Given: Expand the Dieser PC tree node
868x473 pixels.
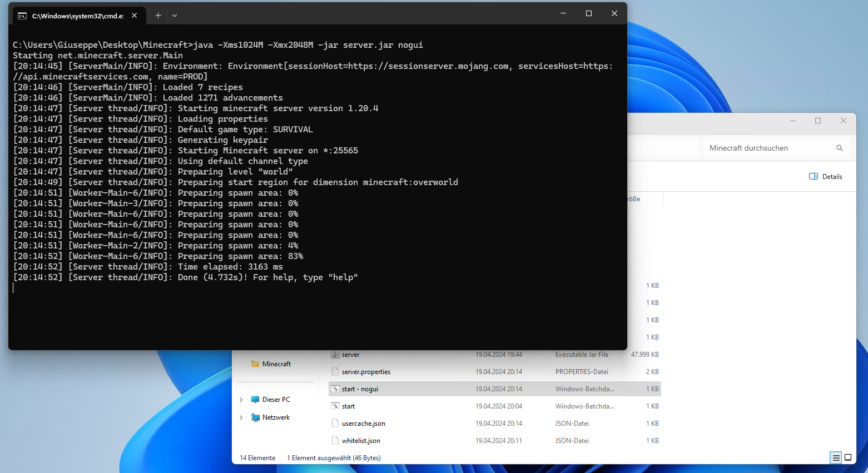Looking at the screenshot, I should 241,400.
